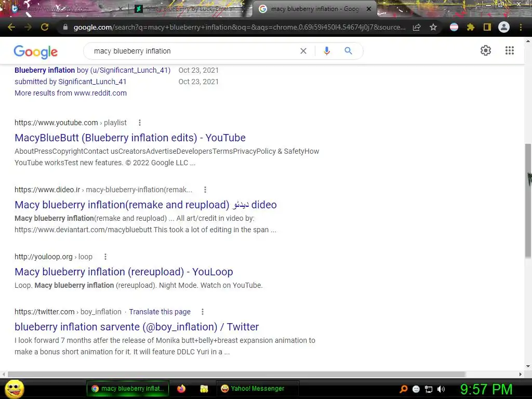This screenshot has height=399, width=532.
Task: Open the Chrome profile avatar
Action: coord(504,27)
